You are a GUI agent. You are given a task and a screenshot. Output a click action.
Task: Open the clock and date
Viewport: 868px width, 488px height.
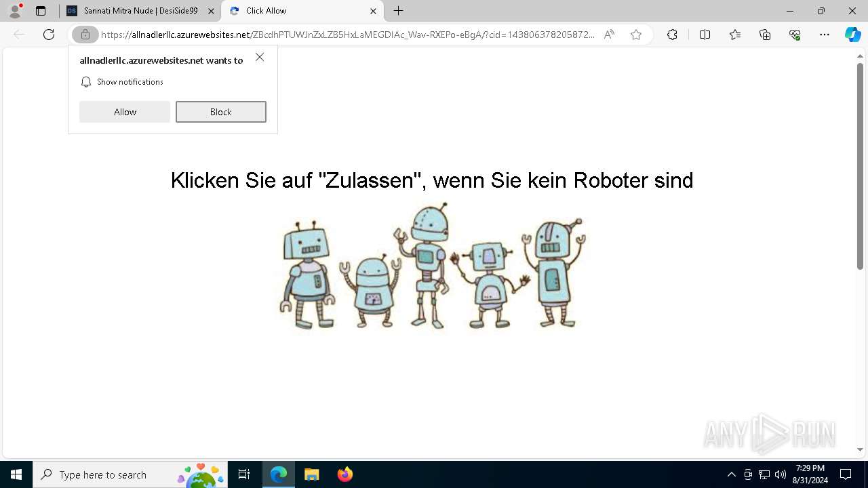(810, 474)
